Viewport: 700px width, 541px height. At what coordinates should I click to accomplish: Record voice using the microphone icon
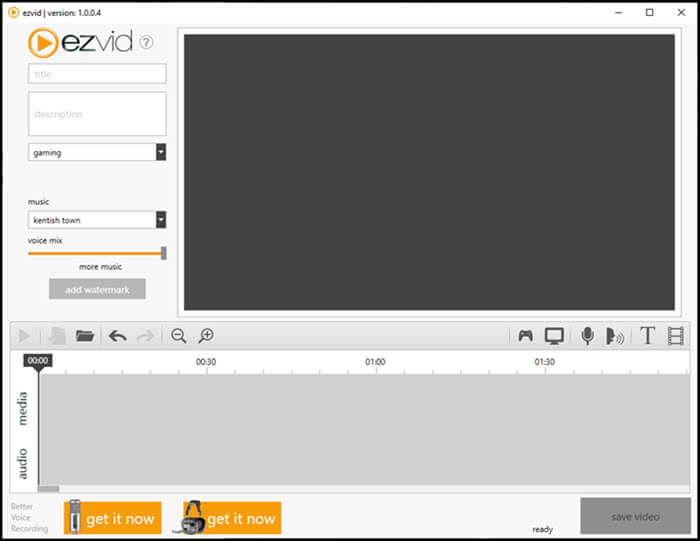(x=588, y=336)
